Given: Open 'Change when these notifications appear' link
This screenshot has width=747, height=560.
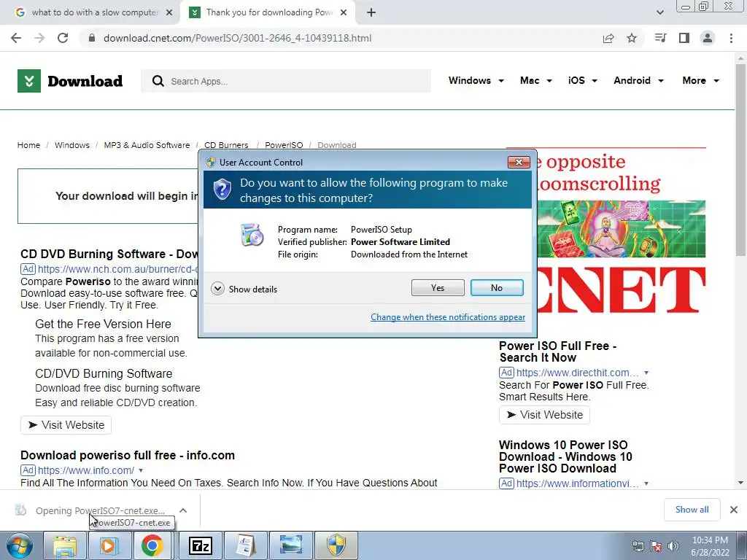Looking at the screenshot, I should [448, 317].
